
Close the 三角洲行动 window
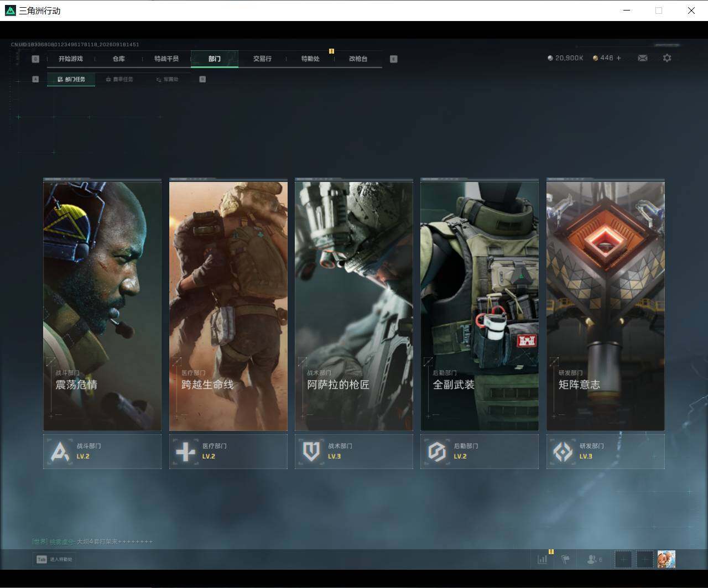point(691,11)
